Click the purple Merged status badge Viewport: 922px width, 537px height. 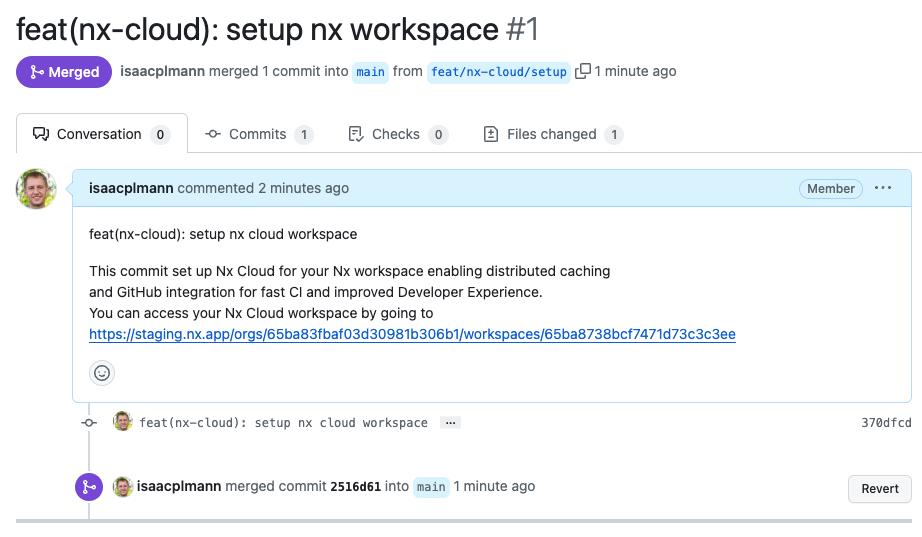[x=64, y=72]
